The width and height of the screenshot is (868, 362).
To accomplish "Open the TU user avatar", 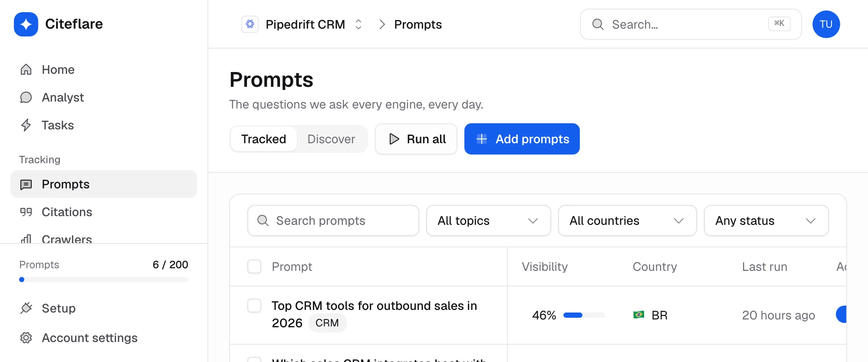I will (826, 24).
